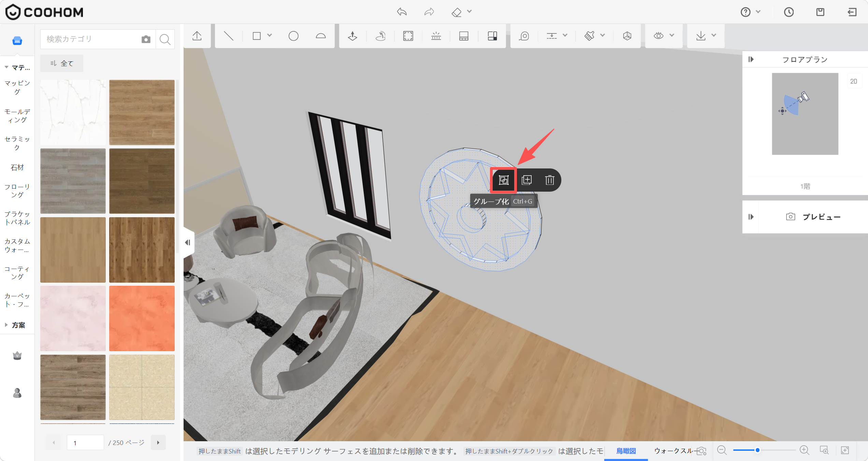The height and width of the screenshot is (461, 868).
Task: Collapse the マテ... category tree
Action: pos(6,68)
